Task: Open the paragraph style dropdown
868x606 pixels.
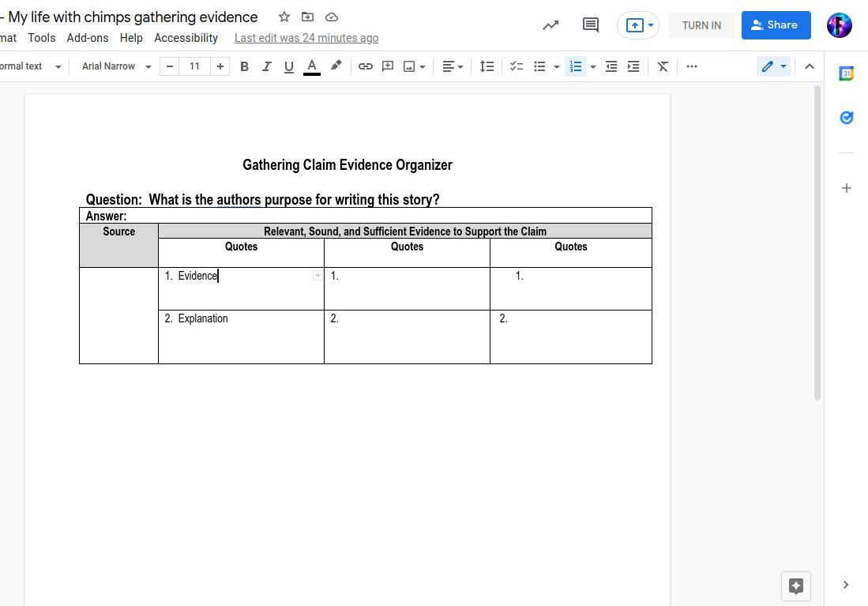Action: pos(31,66)
